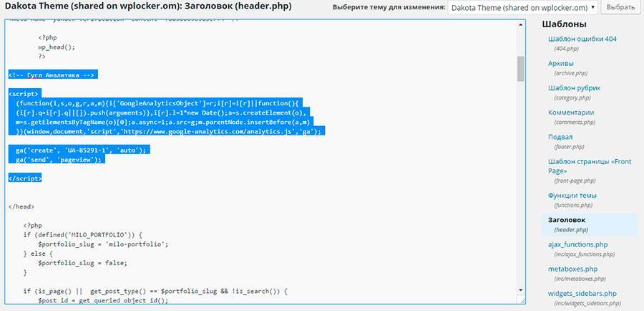Click the (comments.php) filename label
The image size is (644, 311).
coord(575,122)
